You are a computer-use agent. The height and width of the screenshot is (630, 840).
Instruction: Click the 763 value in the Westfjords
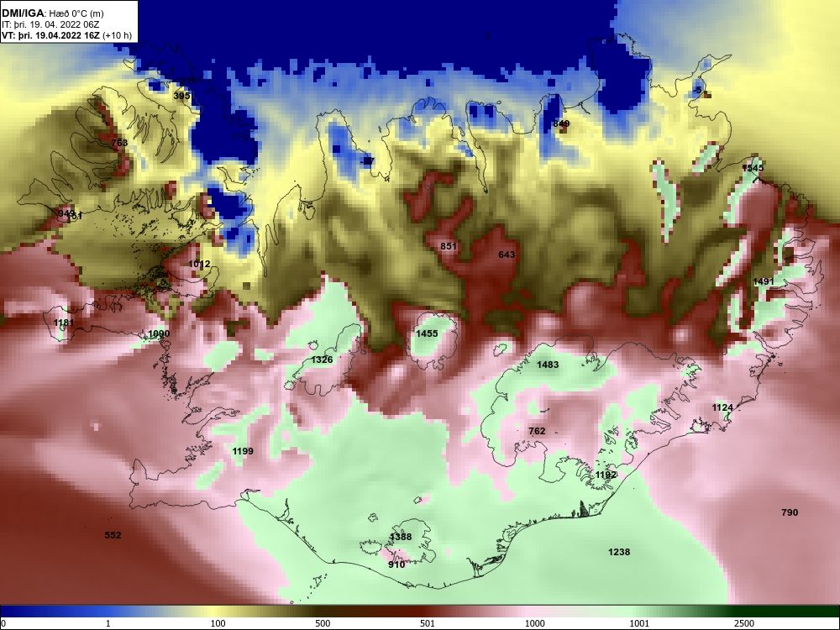coord(119,143)
